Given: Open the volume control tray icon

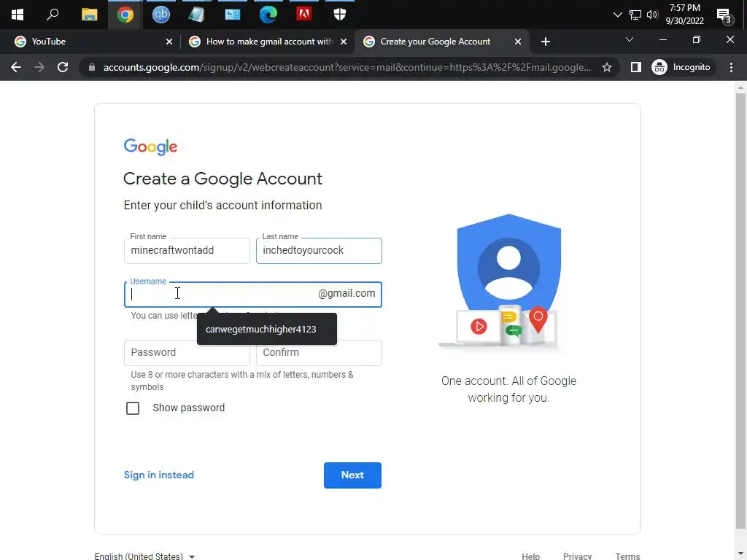Looking at the screenshot, I should tap(652, 15).
